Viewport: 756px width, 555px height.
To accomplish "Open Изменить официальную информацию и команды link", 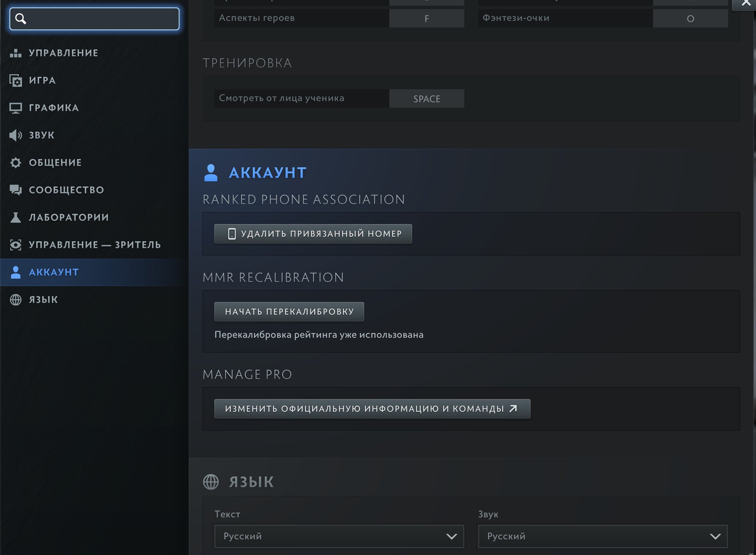I will click(x=372, y=409).
